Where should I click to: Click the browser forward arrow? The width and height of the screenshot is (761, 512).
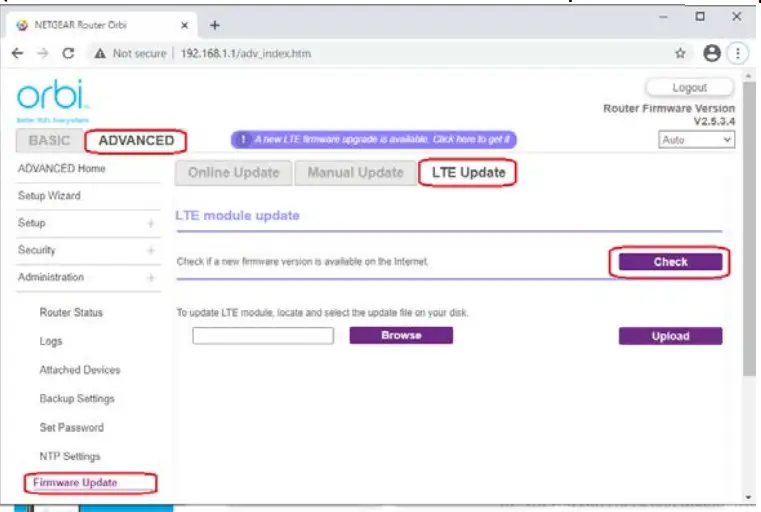43,53
